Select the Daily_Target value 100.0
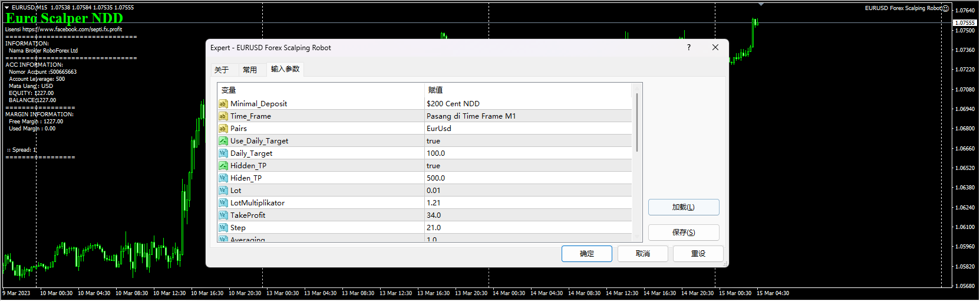 527,153
